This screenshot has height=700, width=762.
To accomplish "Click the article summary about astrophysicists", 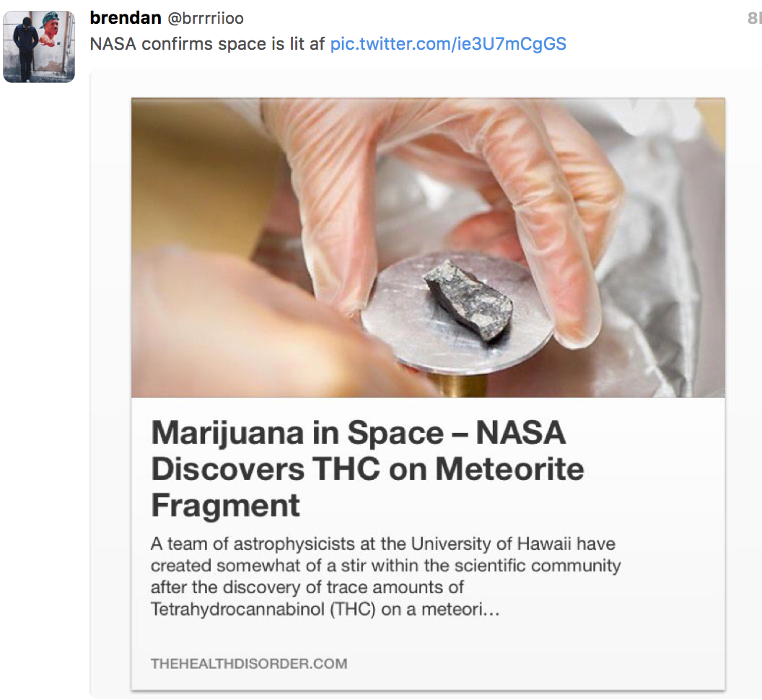I will 386,577.
